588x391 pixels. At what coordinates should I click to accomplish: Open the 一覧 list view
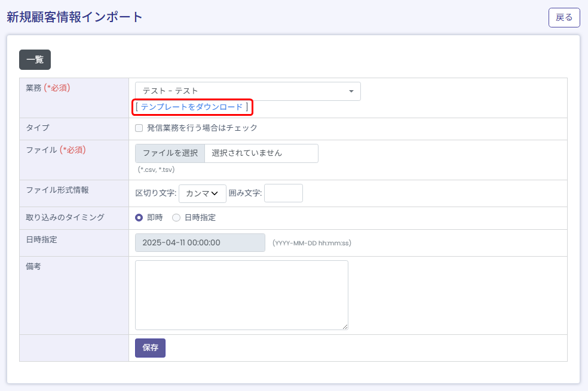(x=35, y=60)
